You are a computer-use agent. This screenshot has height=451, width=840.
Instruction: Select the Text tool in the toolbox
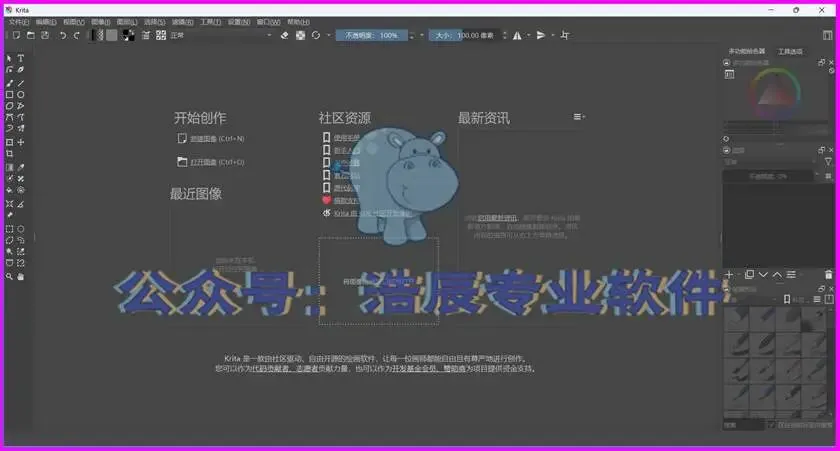click(21, 58)
